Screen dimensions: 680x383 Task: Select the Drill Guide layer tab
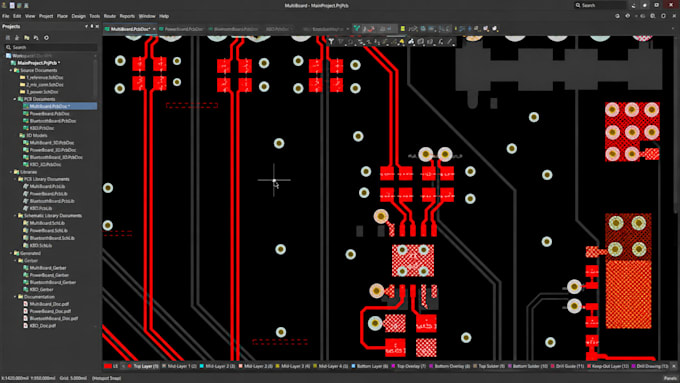(x=568, y=366)
